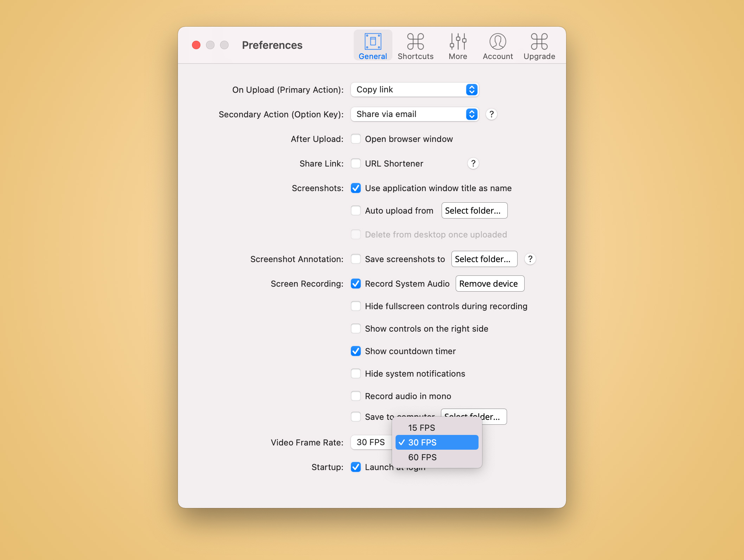Viewport: 744px width, 560px height.
Task: Uncheck Record System Audio
Action: pos(356,284)
